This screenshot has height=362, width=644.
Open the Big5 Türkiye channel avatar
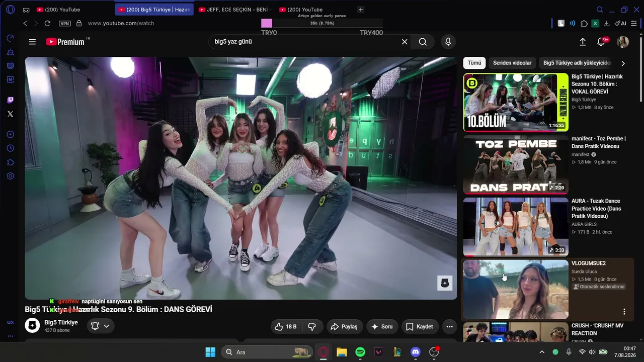32,326
